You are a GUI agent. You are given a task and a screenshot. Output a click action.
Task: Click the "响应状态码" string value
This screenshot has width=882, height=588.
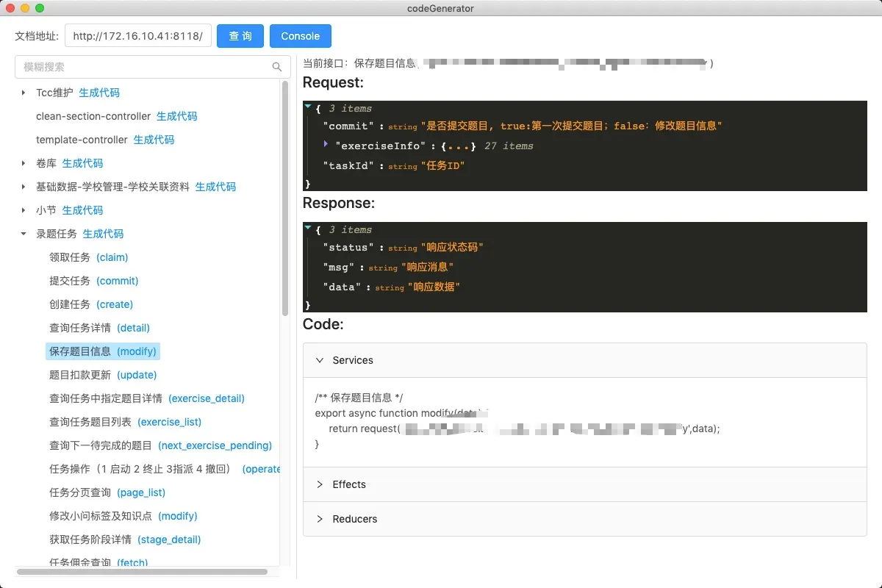[x=453, y=248]
